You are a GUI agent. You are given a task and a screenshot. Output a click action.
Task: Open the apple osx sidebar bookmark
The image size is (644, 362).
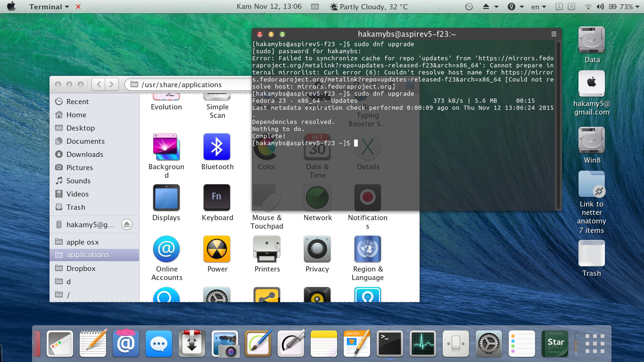coord(94,242)
